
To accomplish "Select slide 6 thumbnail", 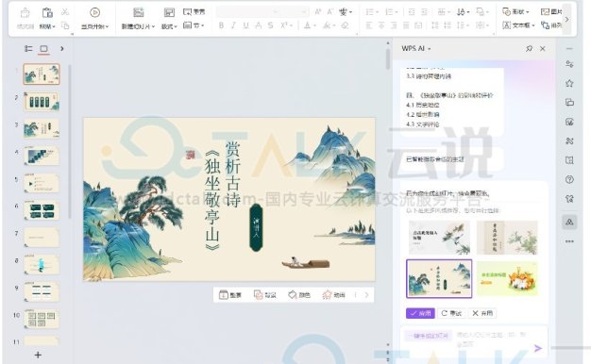I will [x=42, y=210].
